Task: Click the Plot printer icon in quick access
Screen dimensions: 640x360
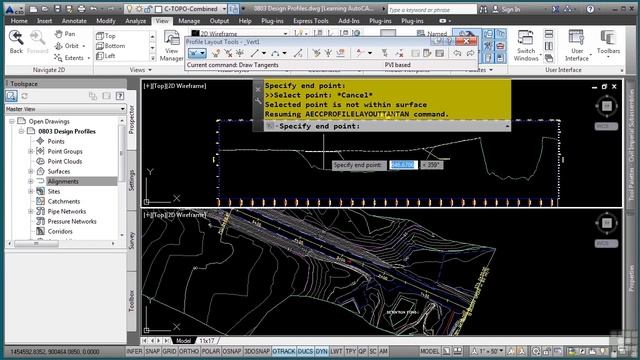Action: (x=81, y=9)
